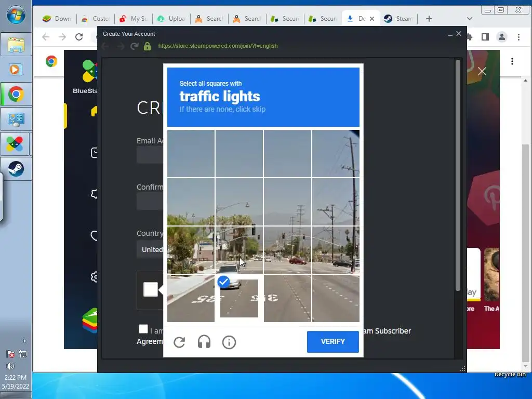Open the Chrome side panel icon

tap(485, 37)
